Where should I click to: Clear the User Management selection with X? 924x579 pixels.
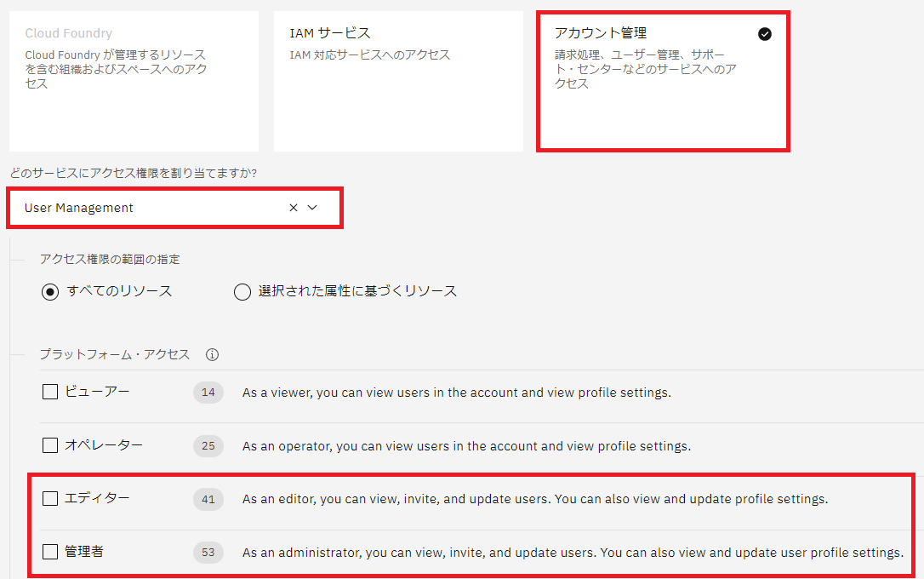coord(294,208)
